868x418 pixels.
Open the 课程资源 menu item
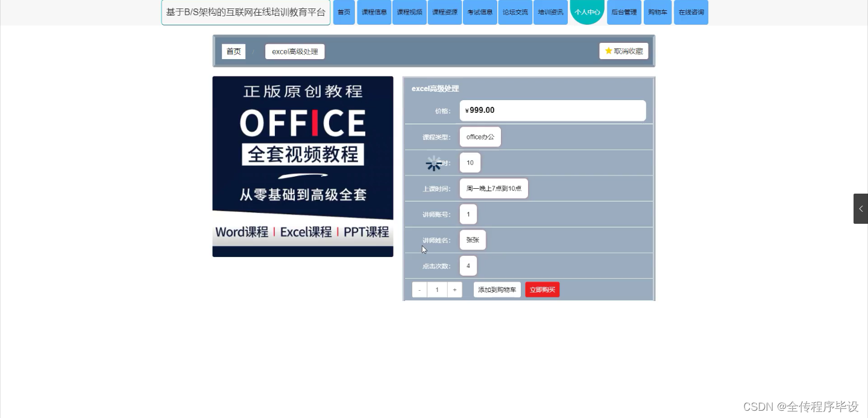[445, 12]
